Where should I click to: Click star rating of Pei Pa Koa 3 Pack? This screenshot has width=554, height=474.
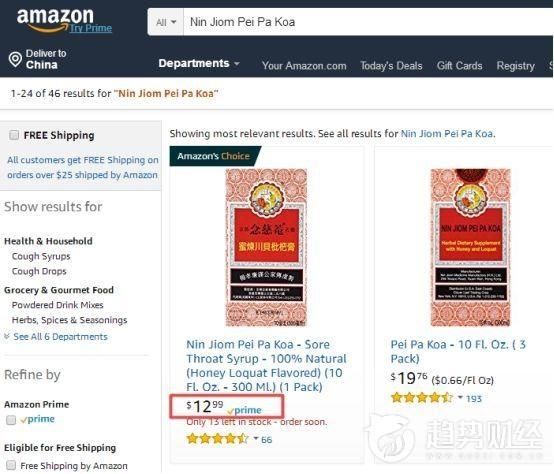422,398
